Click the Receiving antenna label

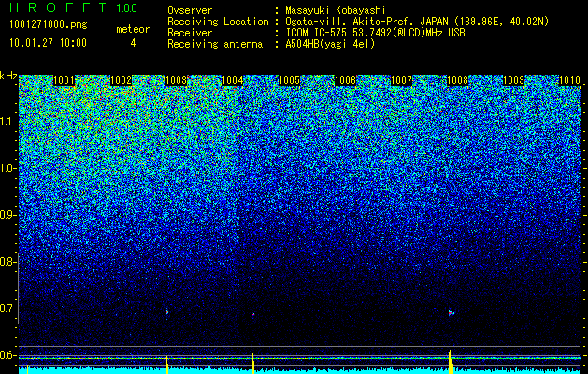pos(215,44)
